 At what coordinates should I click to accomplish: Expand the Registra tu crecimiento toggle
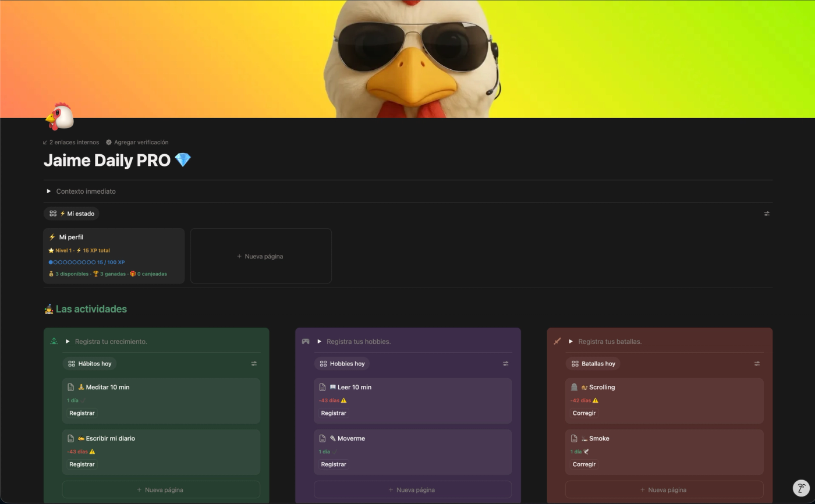tap(68, 342)
